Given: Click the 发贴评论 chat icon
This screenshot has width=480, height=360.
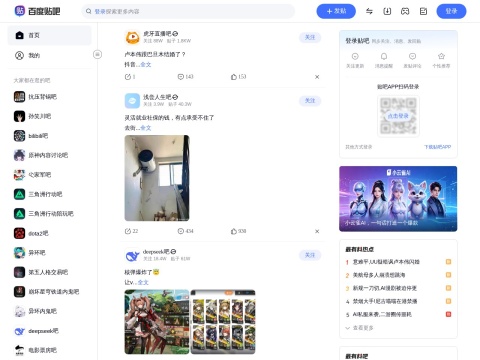Looking at the screenshot, I should click(412, 56).
